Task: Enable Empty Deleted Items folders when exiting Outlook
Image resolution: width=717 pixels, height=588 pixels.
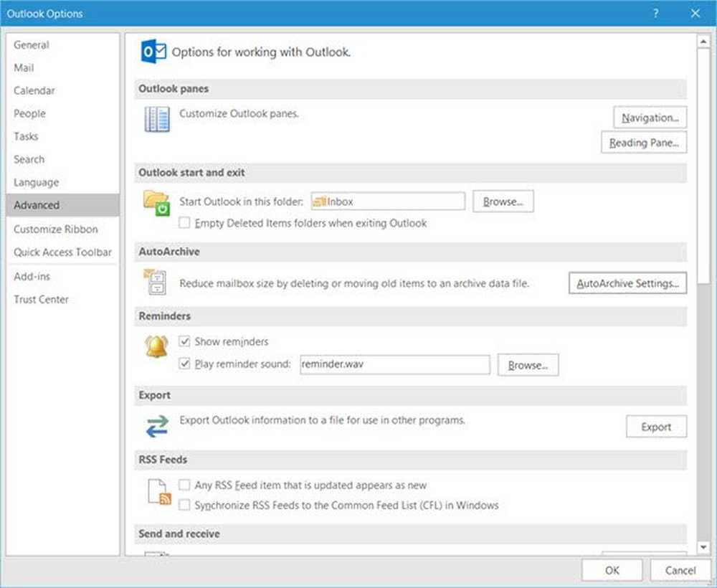Action: pyautogui.click(x=184, y=224)
